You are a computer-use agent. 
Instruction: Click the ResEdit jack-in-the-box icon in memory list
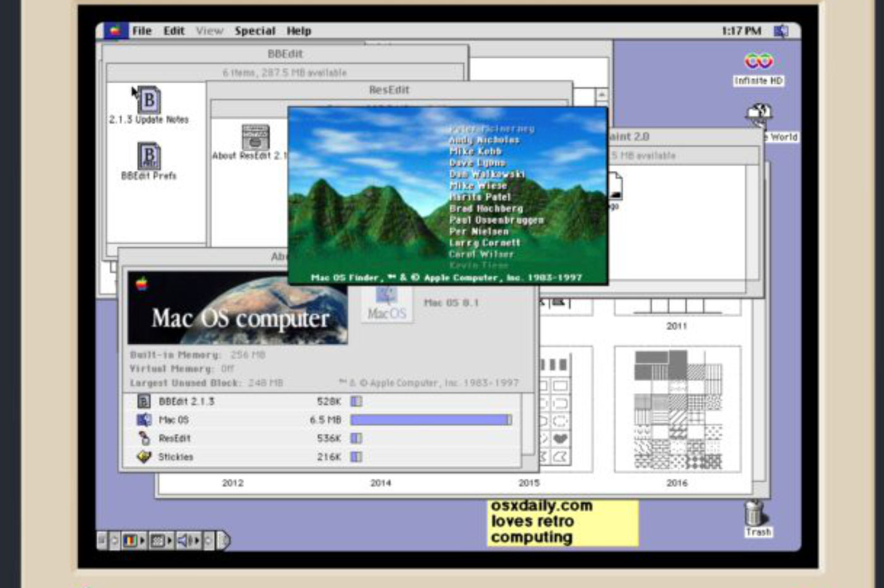tap(144, 438)
